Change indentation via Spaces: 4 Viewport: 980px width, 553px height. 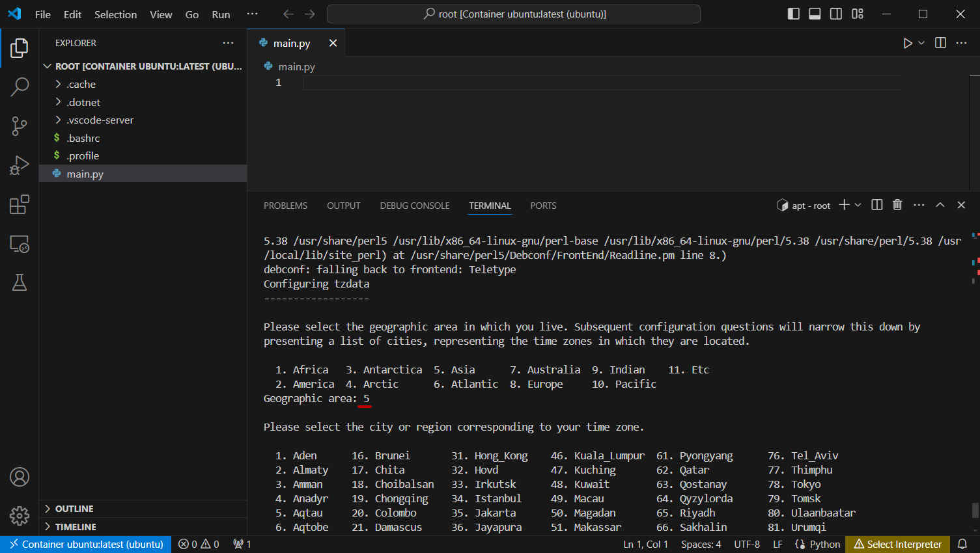click(701, 545)
